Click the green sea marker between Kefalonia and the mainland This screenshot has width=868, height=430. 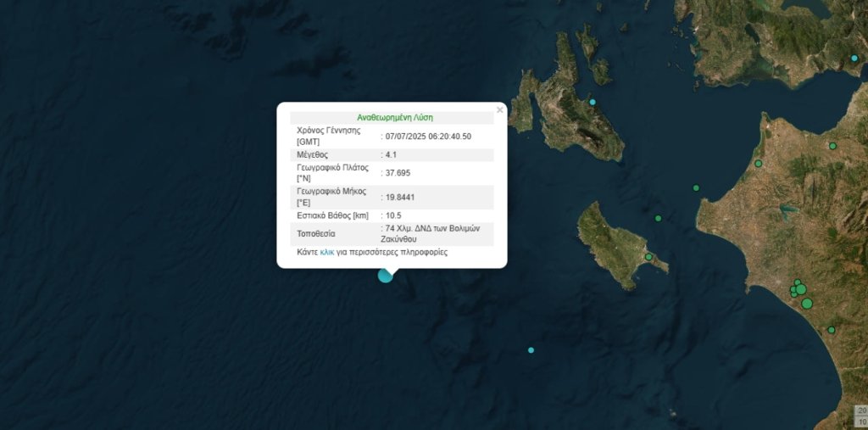(x=696, y=187)
